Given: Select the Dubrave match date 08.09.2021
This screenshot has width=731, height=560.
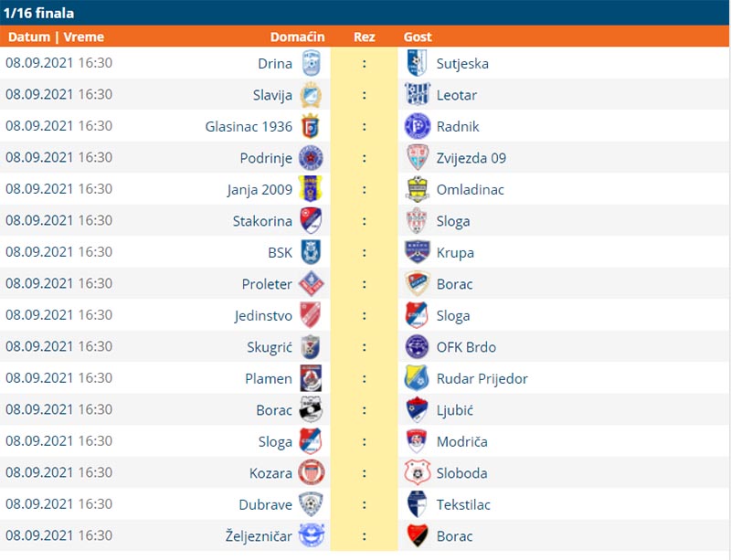Looking at the screenshot, I should [x=39, y=503].
